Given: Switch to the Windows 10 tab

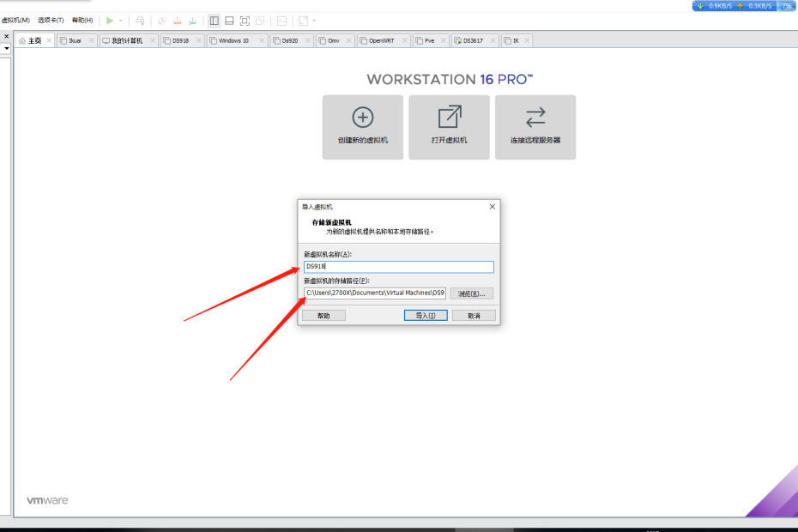Looking at the screenshot, I should (x=233, y=40).
